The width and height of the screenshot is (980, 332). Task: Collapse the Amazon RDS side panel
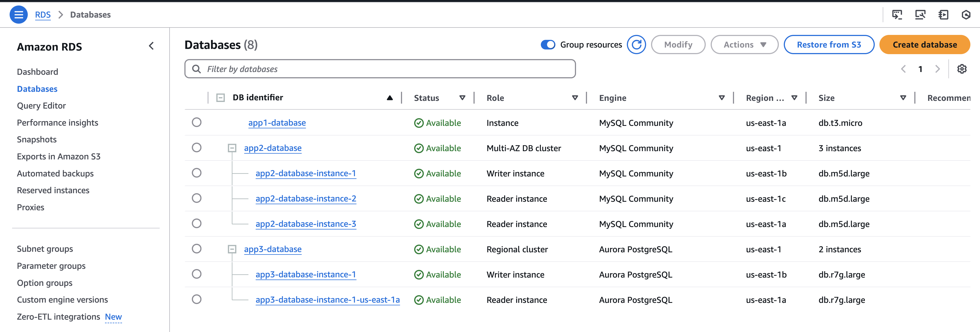pos(151,46)
